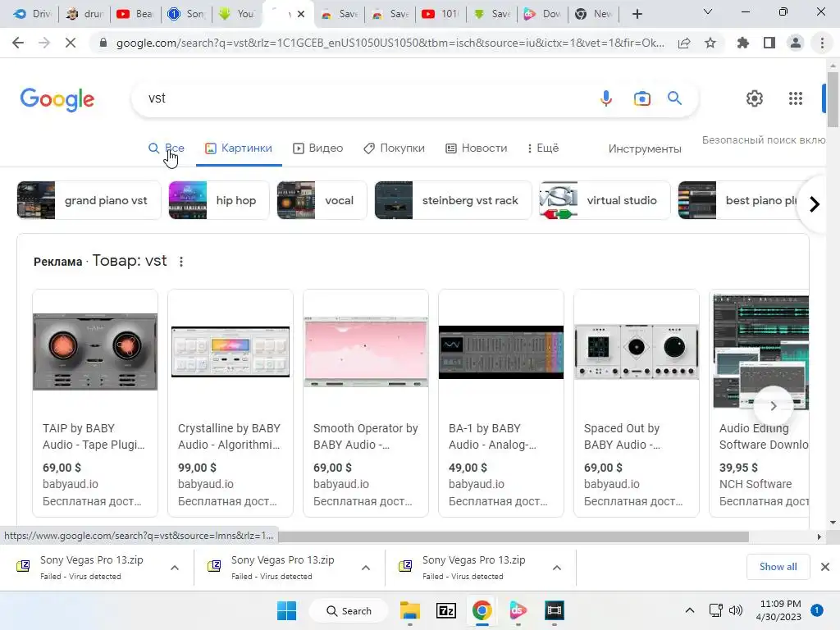Open File Explorer from the taskbar
Image resolution: width=840 pixels, height=630 pixels.
tap(410, 610)
